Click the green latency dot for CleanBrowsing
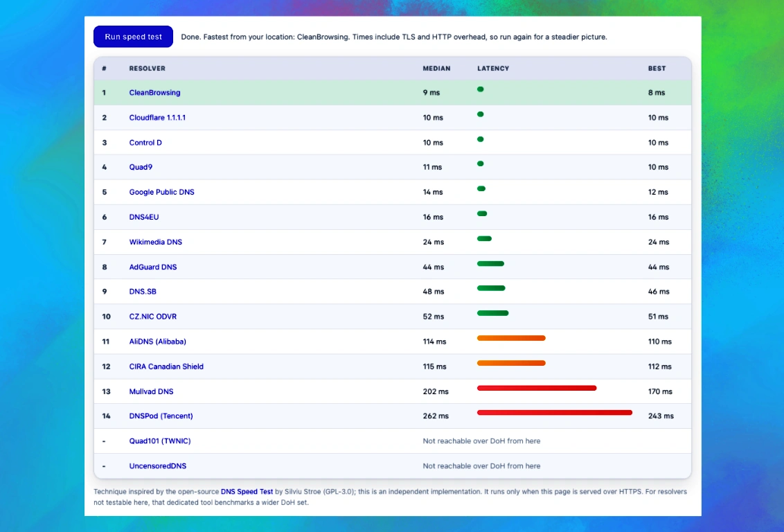Image resolution: width=784 pixels, height=532 pixels. [481, 89]
